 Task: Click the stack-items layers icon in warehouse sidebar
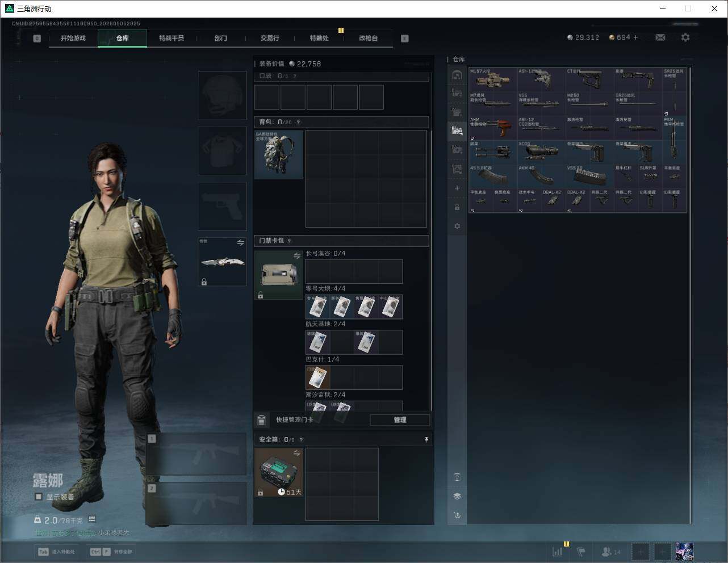coord(457,496)
